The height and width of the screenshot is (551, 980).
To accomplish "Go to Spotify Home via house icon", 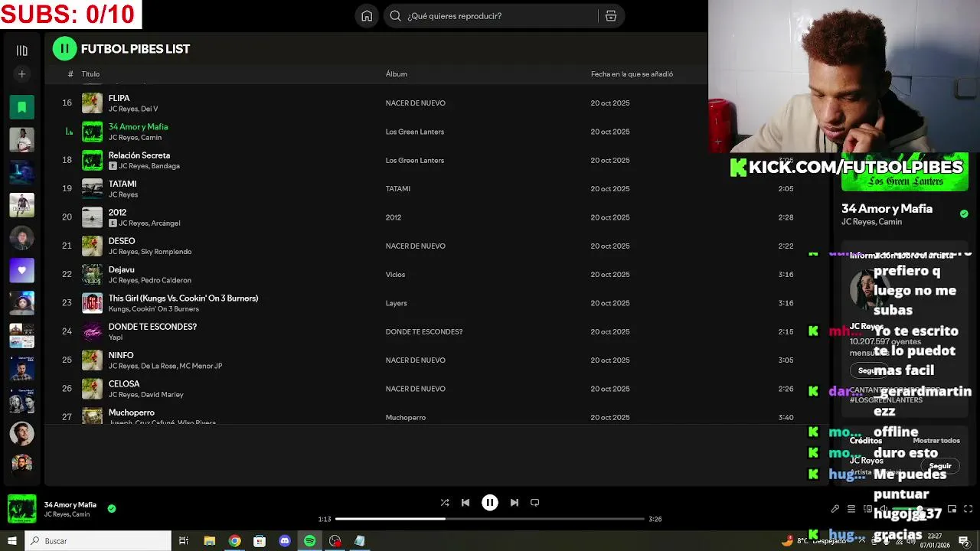I will tap(367, 16).
